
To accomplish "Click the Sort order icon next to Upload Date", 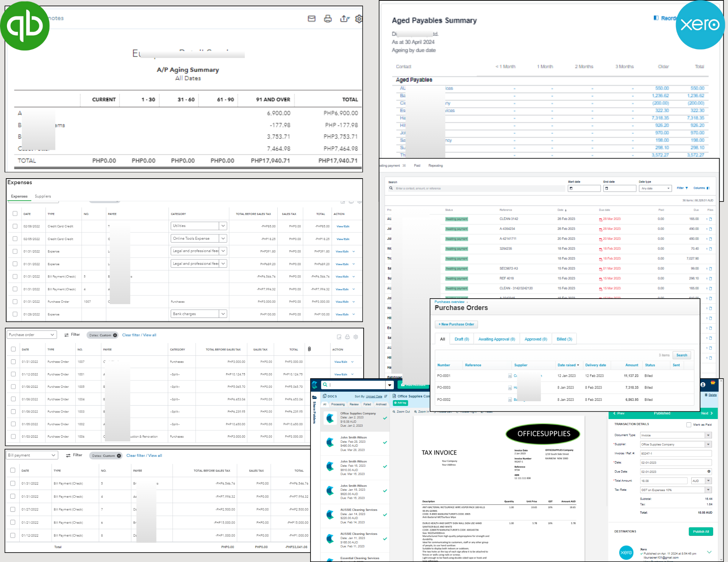I will (x=386, y=396).
